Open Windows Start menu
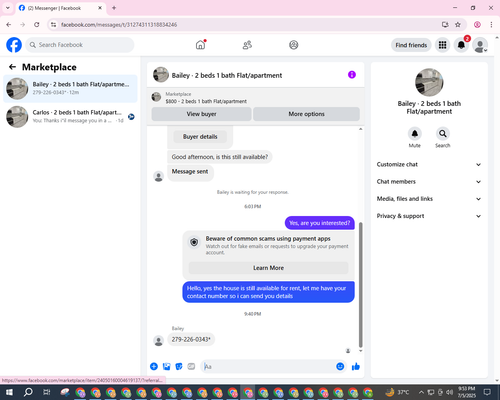 (9, 392)
